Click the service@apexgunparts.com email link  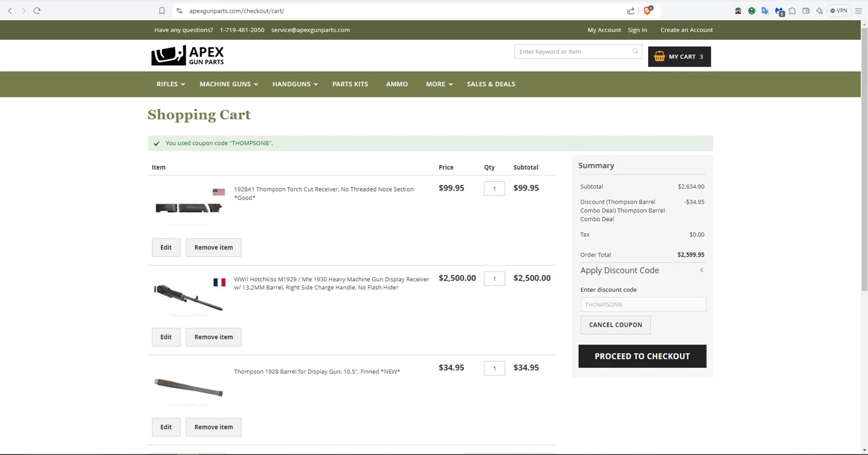click(310, 30)
